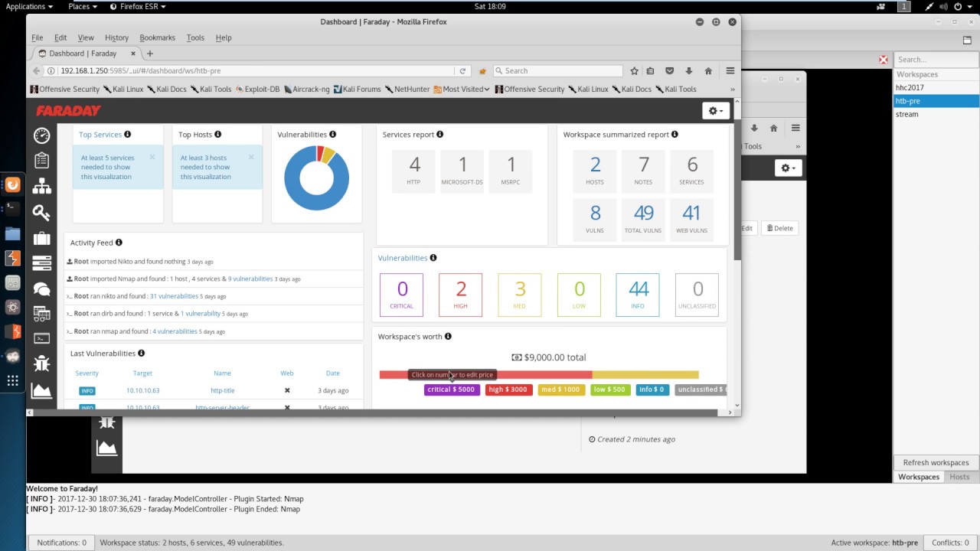This screenshot has width=980, height=551.
Task: Click the high $ 3000 price tag
Action: [508, 390]
